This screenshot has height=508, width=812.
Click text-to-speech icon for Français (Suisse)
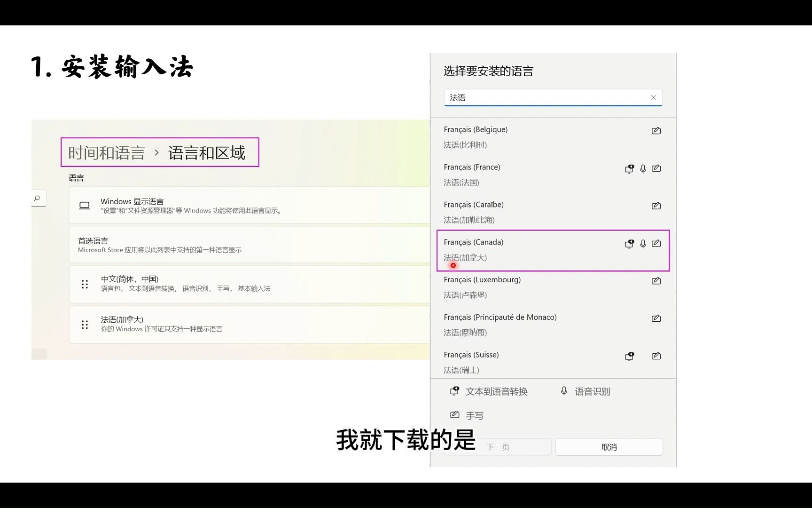630,357
